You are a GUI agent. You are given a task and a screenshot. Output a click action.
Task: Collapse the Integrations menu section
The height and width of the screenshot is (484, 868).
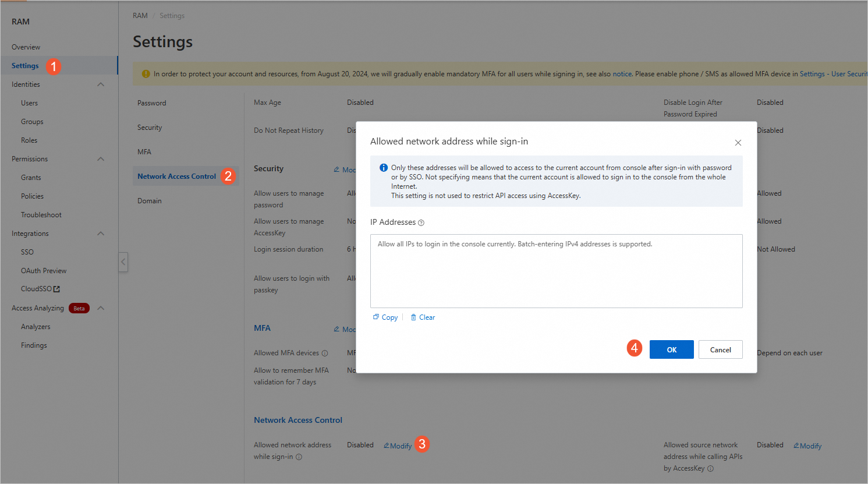[101, 234]
